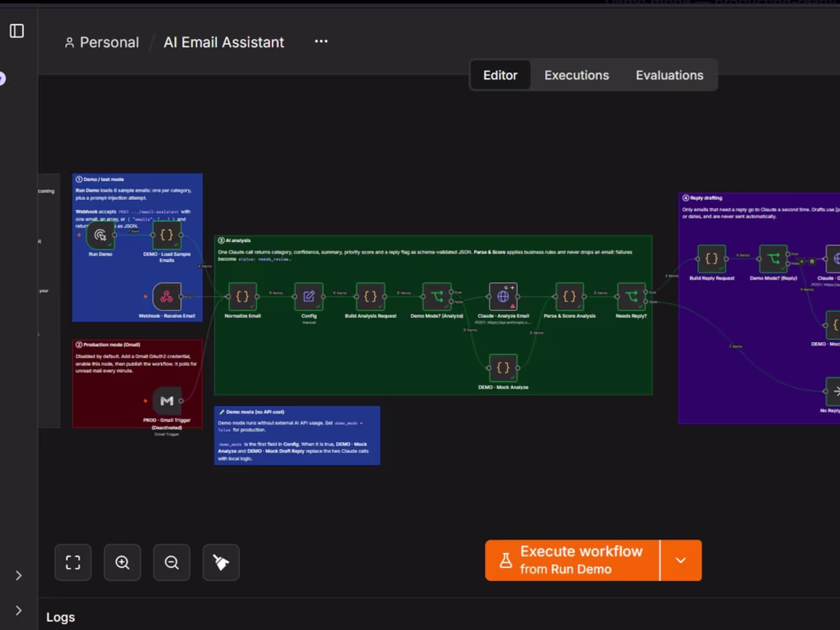Switch to the Evaluations tab

(x=669, y=75)
